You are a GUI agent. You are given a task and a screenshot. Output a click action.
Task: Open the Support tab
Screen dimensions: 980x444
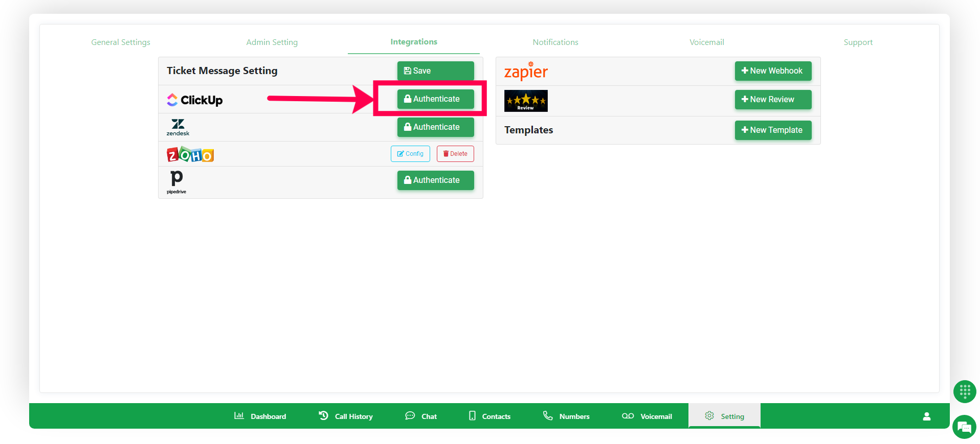(858, 42)
